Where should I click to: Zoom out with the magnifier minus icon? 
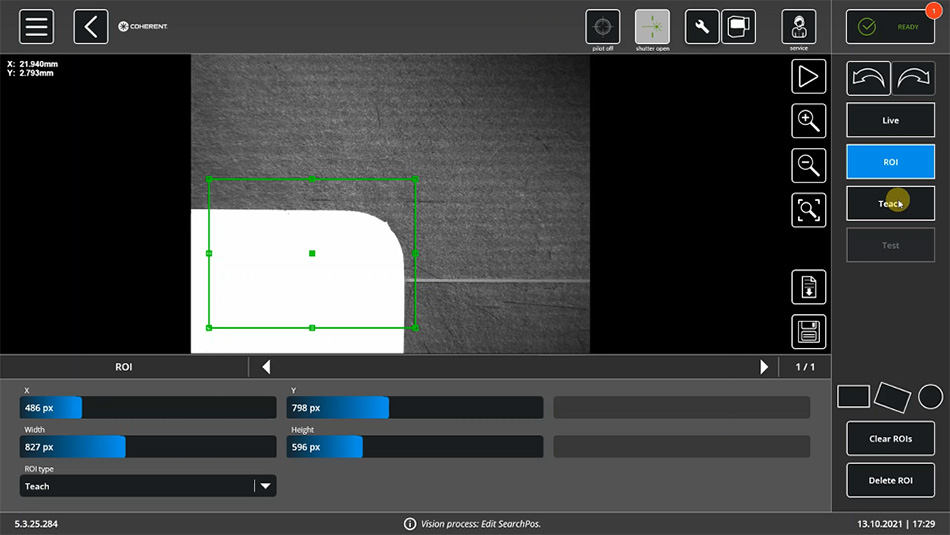(x=808, y=165)
